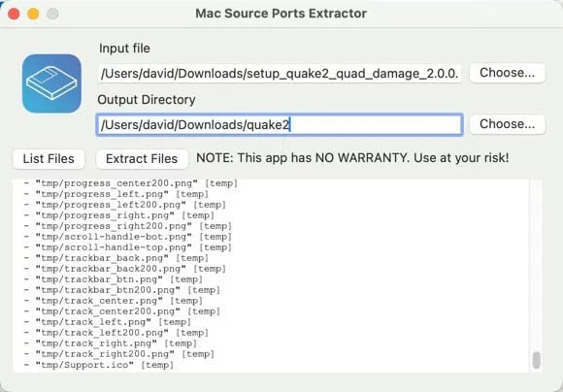This screenshot has width=563, height=392.
Task: Select the tmp/trackbar_back200.png line
Action: (125, 269)
